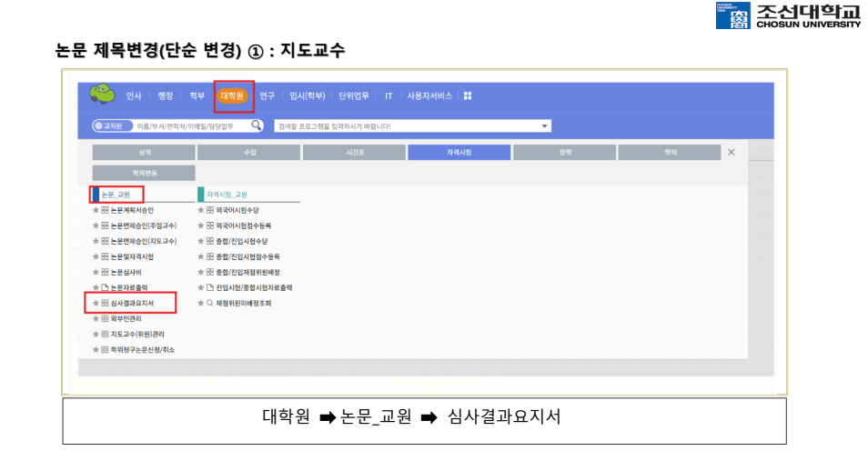Click the search icon beside 채점위원미배정조회
Viewport: 868px width, 451px height.
click(x=210, y=304)
